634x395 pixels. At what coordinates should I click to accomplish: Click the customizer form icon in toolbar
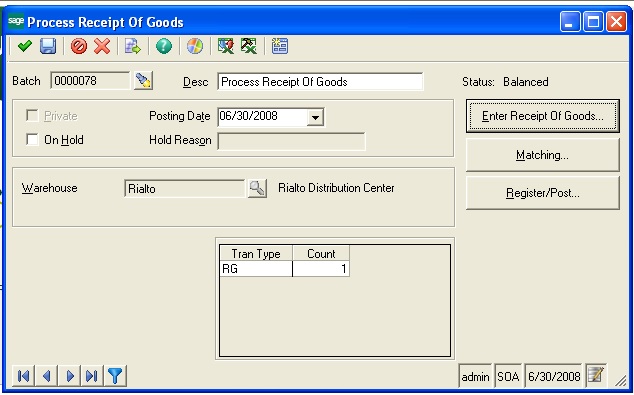pyautogui.click(x=280, y=46)
